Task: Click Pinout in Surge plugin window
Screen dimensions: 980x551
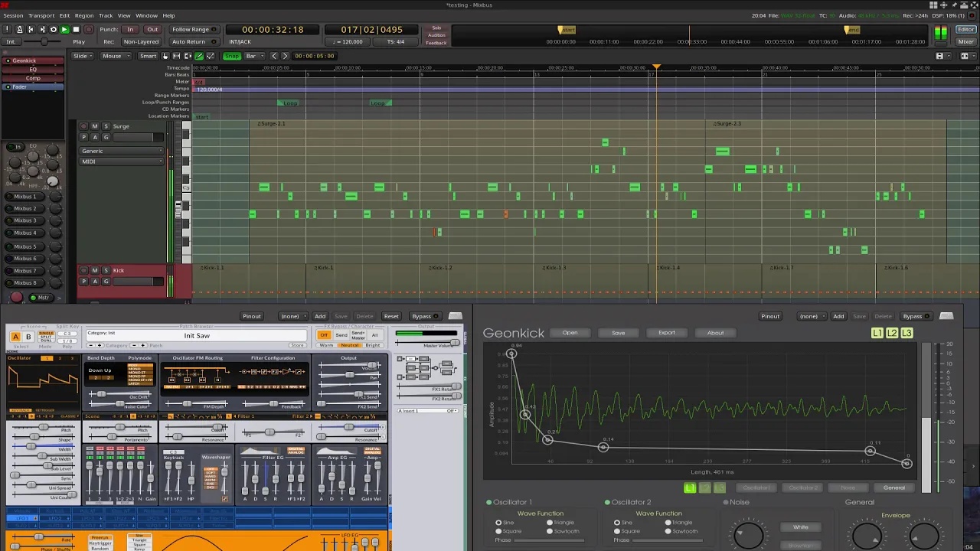Action: pyautogui.click(x=252, y=316)
